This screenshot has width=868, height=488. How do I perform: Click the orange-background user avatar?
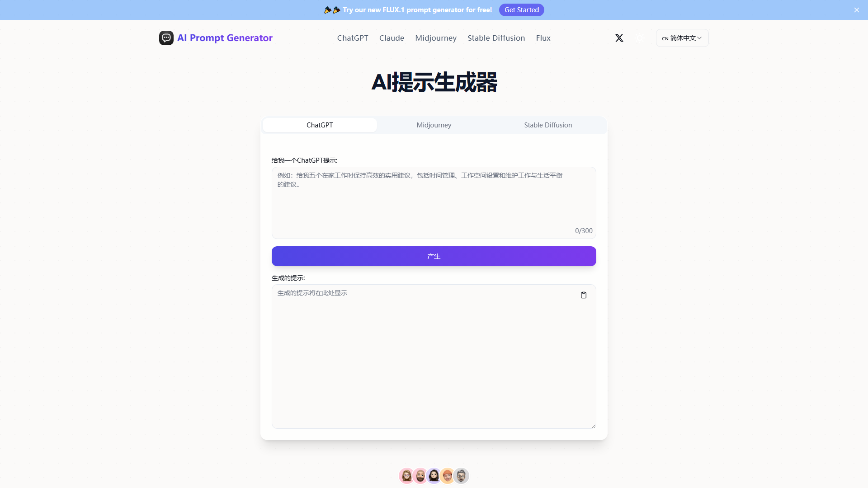[x=447, y=476]
